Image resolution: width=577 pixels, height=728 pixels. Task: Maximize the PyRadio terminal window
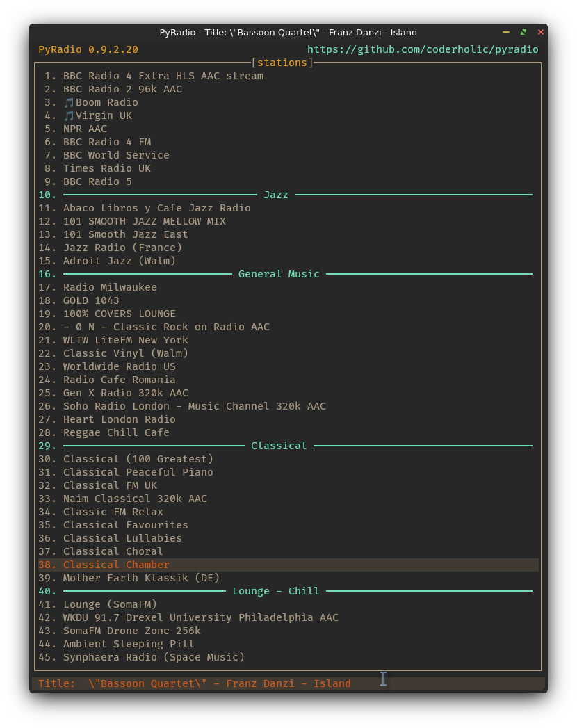pyautogui.click(x=523, y=32)
